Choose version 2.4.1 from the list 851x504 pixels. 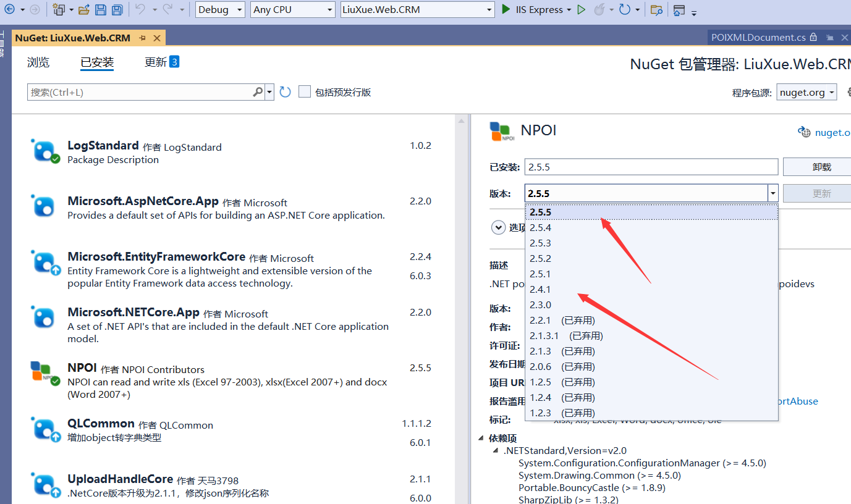[651, 289]
